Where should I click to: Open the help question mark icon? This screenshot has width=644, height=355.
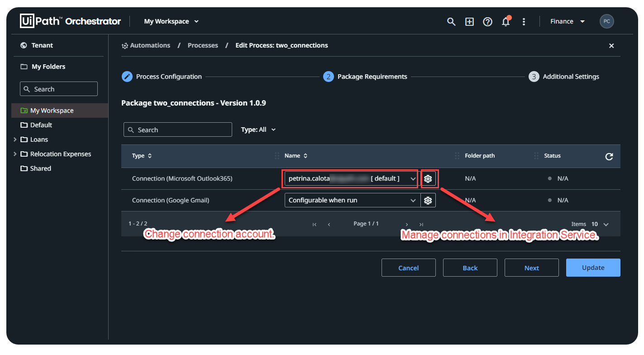(487, 22)
